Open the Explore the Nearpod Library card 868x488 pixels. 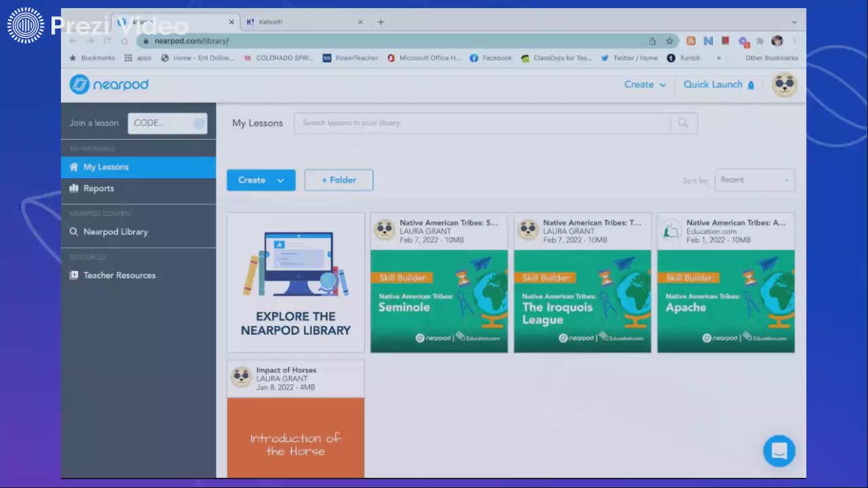(296, 283)
